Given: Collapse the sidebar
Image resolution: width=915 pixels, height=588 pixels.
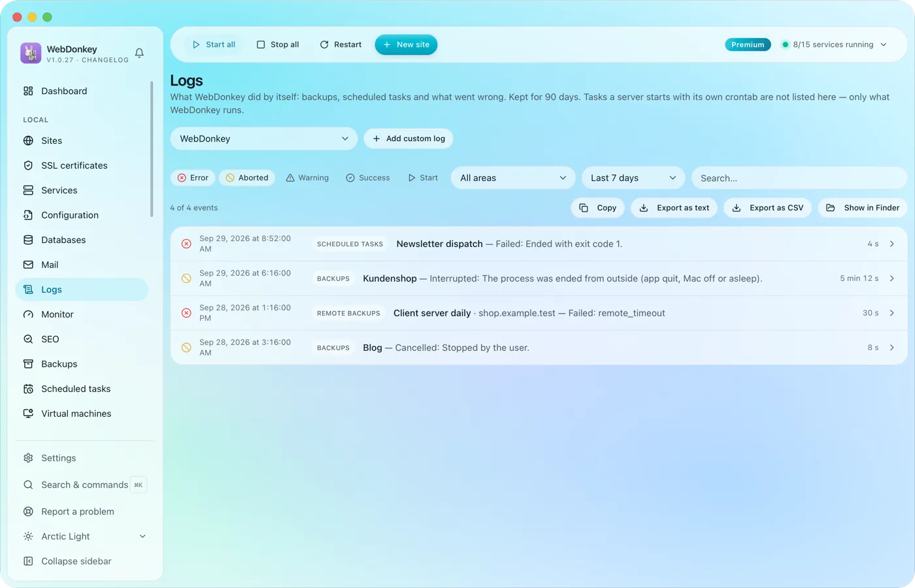Looking at the screenshot, I should [82, 561].
